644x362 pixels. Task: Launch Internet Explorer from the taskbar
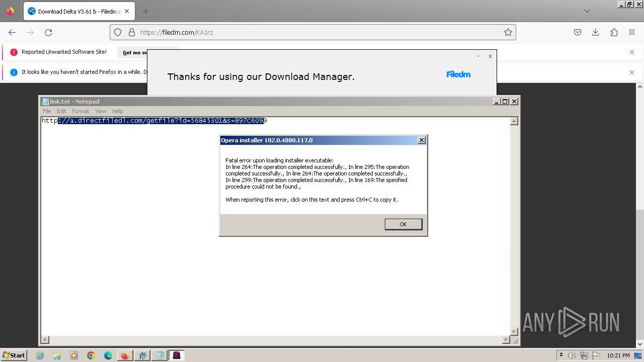tap(40, 355)
